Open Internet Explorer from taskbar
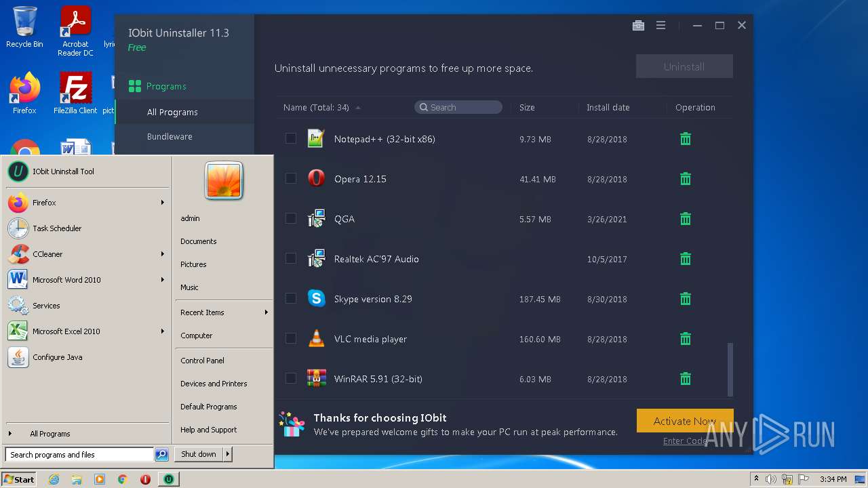 coord(54,479)
